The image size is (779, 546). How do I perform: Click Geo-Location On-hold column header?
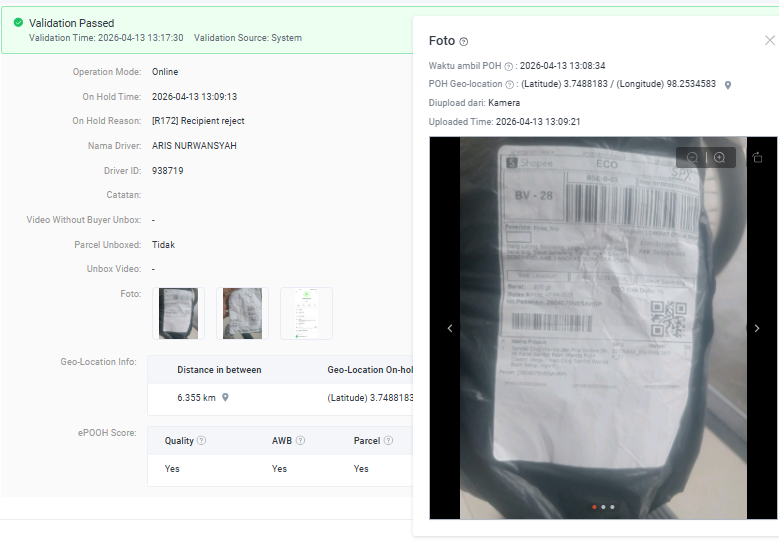[x=370, y=370]
